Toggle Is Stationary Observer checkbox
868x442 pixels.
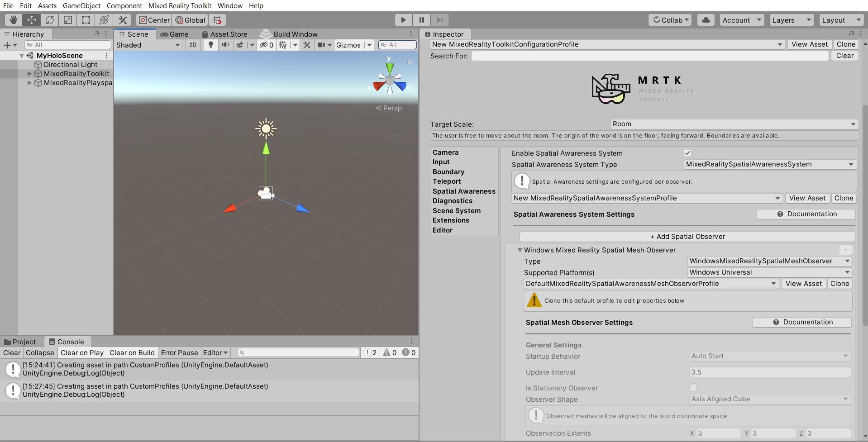693,388
